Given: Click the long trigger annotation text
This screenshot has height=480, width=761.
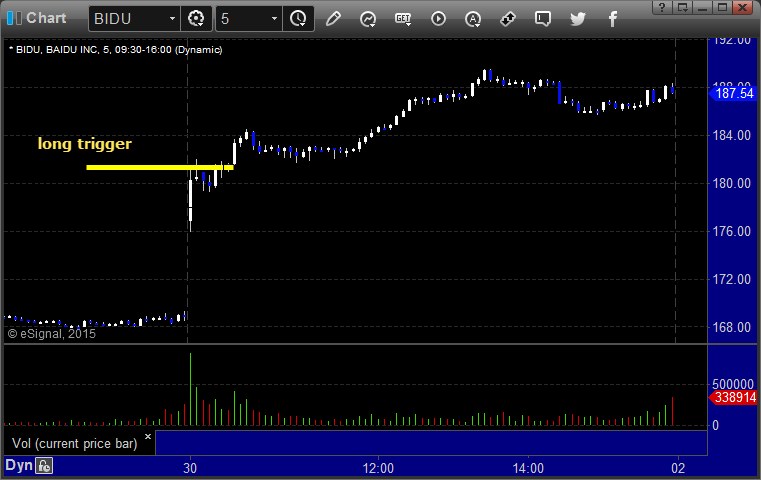Looking at the screenshot, I should click(85, 144).
